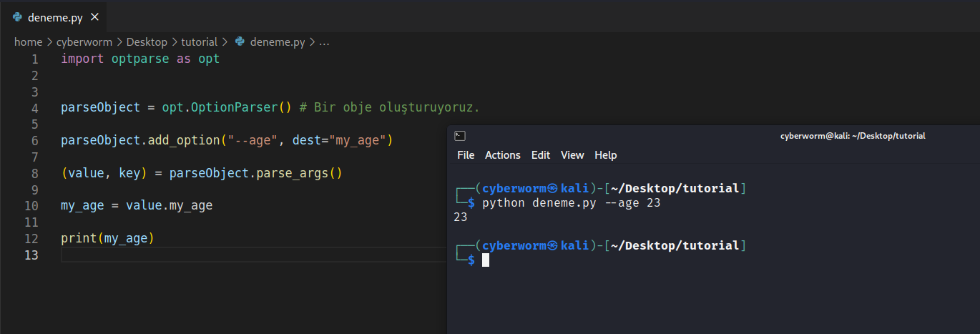Place cursor on OptionParser in the code
This screenshot has height=334, width=980.
point(235,108)
